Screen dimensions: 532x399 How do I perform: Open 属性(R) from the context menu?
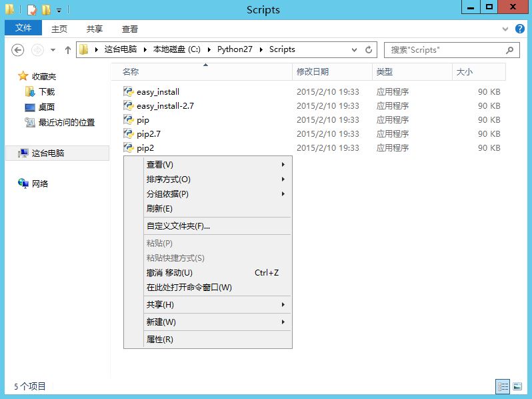click(x=159, y=340)
